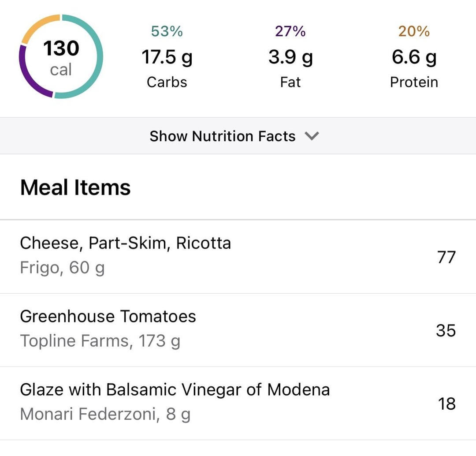Viewport: 476px width, 456px height.
Task: Tap the 3.9 g Fat value
Action: (x=290, y=57)
